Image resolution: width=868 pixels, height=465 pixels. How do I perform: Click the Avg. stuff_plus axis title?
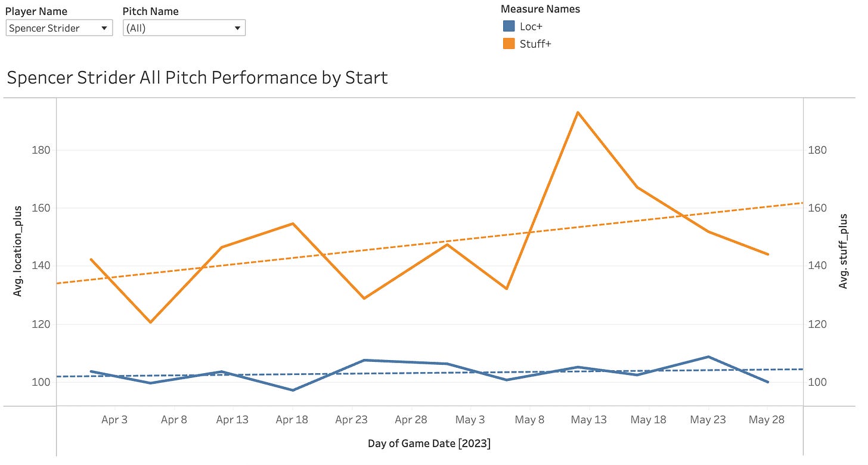(x=843, y=251)
